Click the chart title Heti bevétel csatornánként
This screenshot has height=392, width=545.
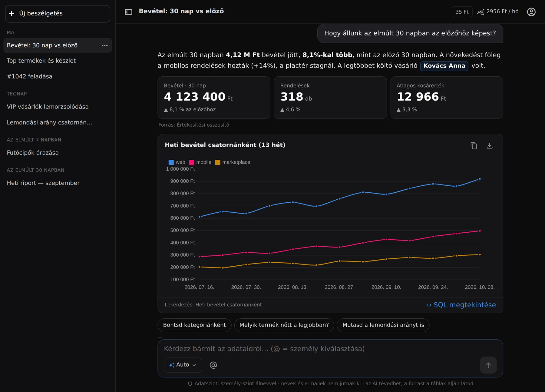(x=225, y=145)
